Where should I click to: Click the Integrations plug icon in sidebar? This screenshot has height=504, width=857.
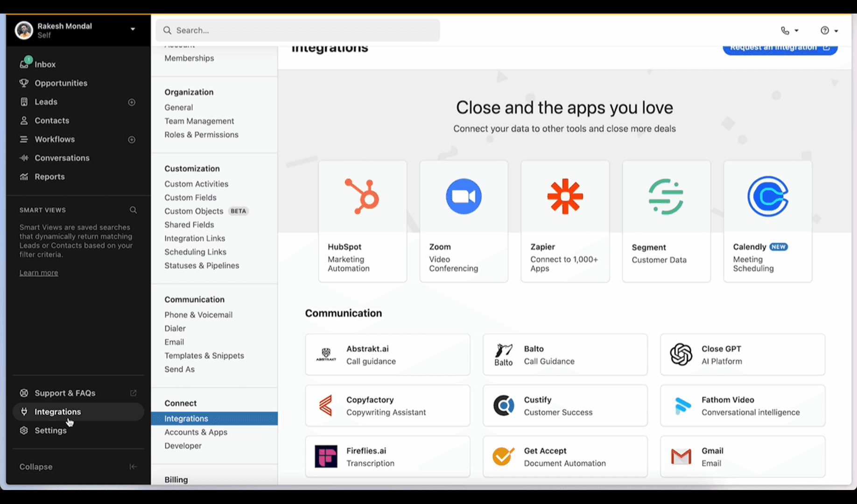(x=24, y=412)
